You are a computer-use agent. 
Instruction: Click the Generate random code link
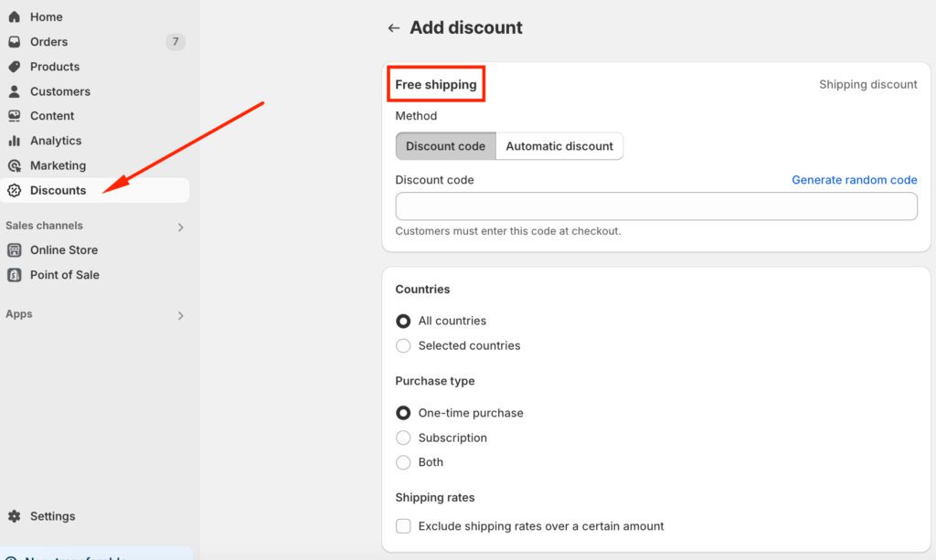click(854, 180)
